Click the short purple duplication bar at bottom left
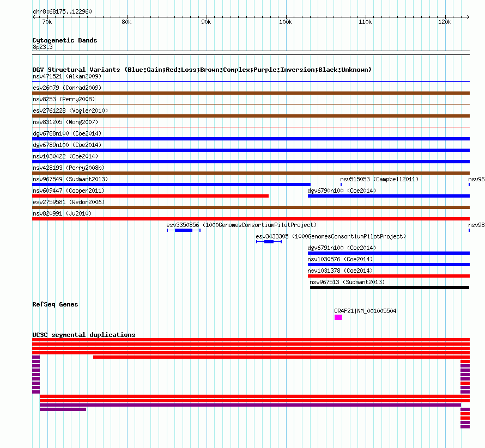 [63, 409]
